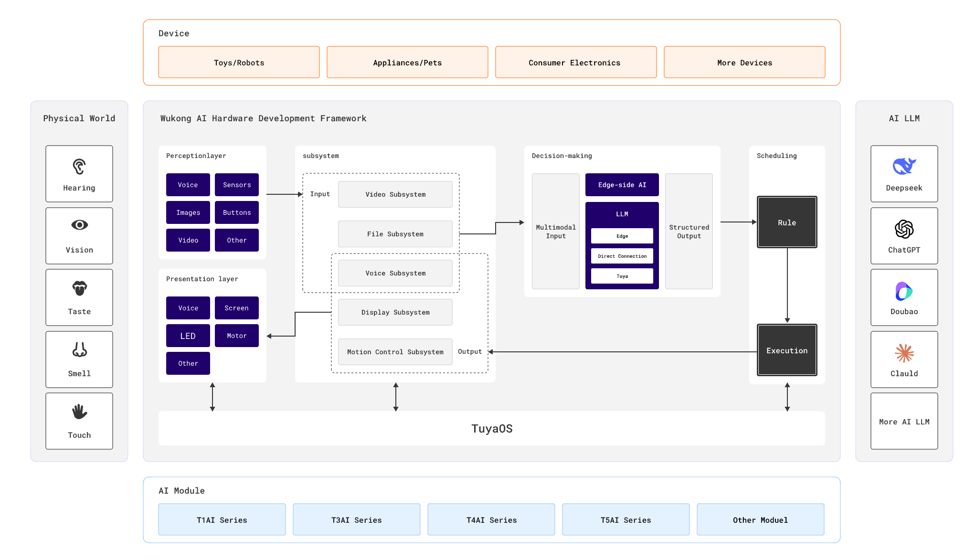Click the Clauld starburst logo
976x560 pixels.
click(904, 353)
